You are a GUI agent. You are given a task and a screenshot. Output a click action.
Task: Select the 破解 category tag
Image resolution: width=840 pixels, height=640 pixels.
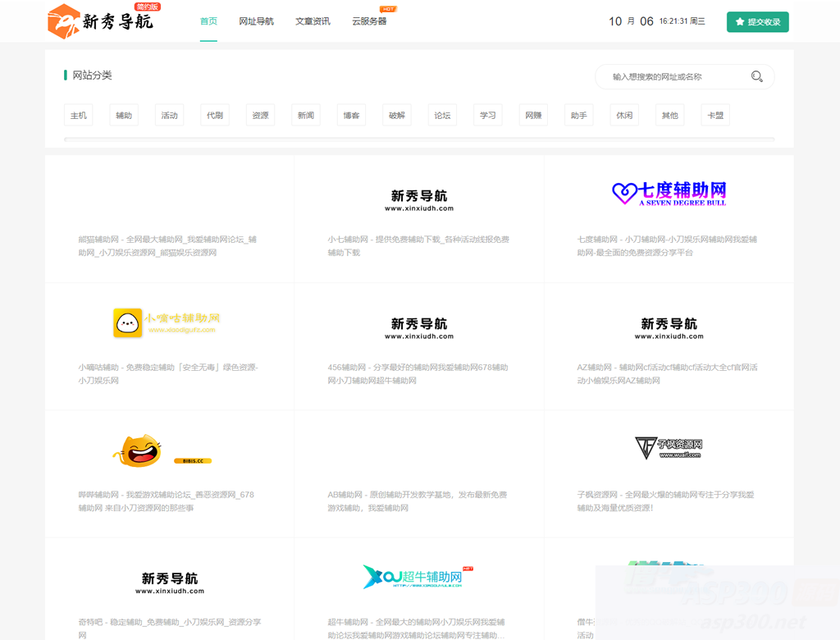[x=396, y=115]
